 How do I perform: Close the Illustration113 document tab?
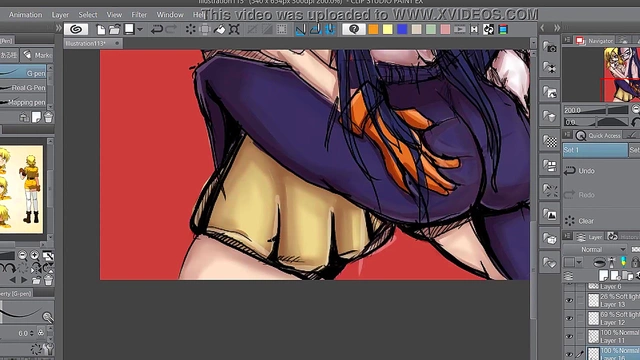point(117,43)
